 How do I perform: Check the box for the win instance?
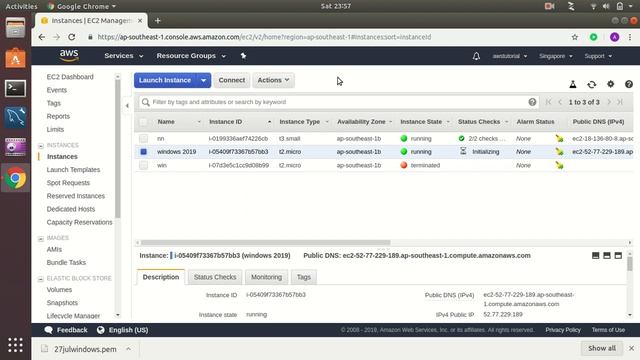click(143, 165)
